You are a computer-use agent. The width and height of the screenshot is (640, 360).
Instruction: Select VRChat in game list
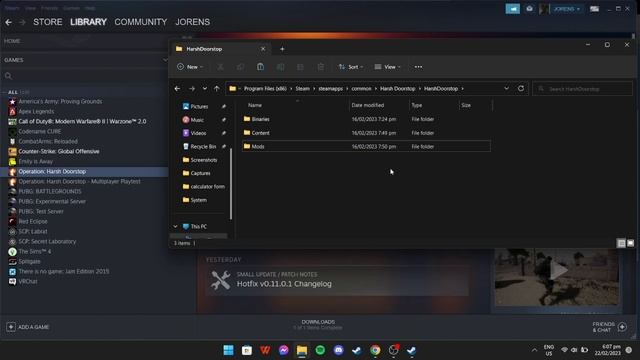[x=27, y=281]
